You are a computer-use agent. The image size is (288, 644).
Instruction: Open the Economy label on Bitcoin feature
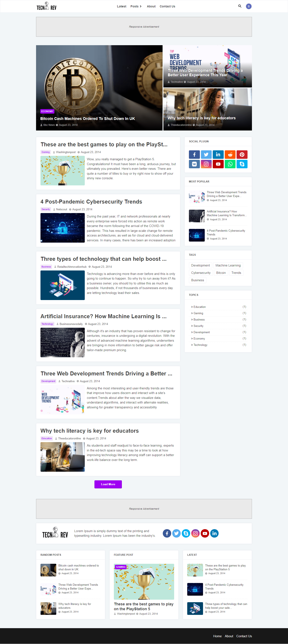click(47, 111)
